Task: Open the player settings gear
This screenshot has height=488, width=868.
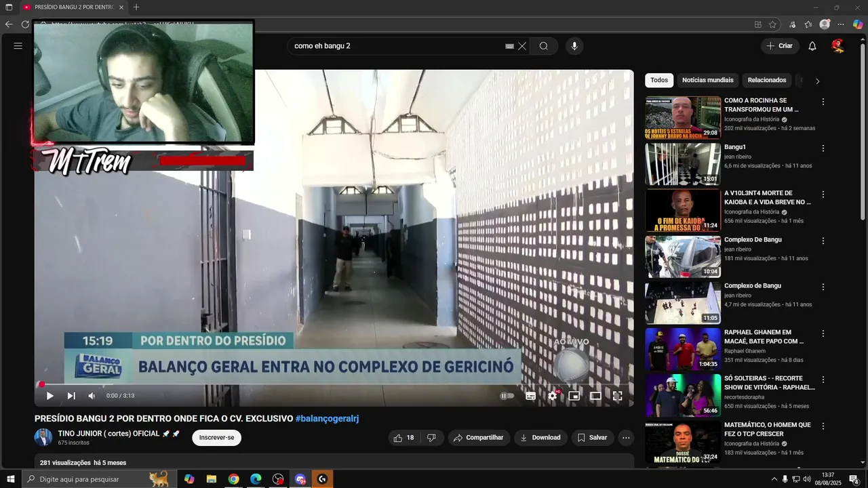Action: [553, 396]
